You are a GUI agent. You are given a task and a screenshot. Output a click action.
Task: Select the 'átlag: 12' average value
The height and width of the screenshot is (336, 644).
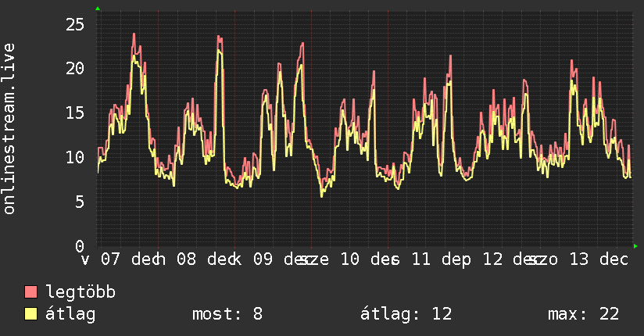pyautogui.click(x=406, y=314)
